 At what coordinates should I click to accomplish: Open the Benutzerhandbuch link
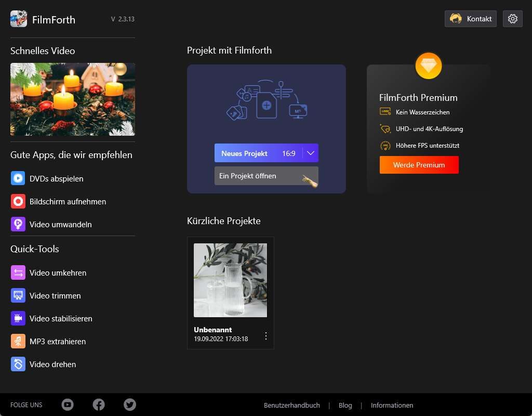coord(292,405)
